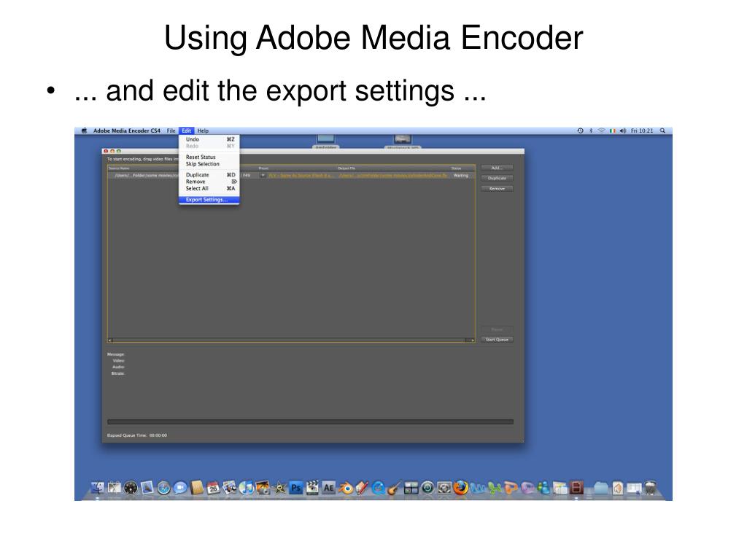This screenshot has width=747, height=560.
Task: Open Address Book from the dock
Action: (x=196, y=488)
